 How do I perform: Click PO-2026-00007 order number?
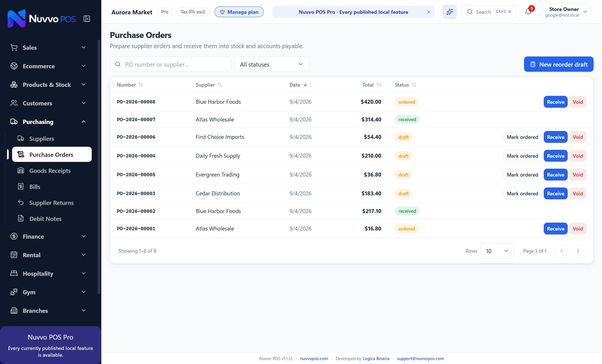136,119
